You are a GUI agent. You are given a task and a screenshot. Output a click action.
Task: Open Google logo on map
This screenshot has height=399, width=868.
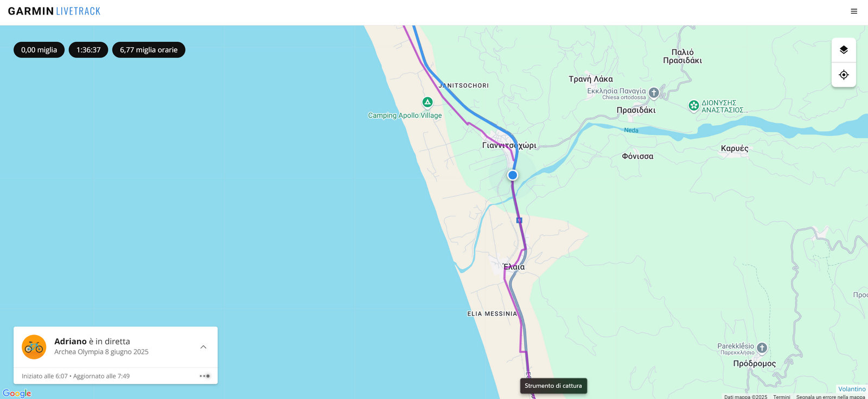point(17,393)
